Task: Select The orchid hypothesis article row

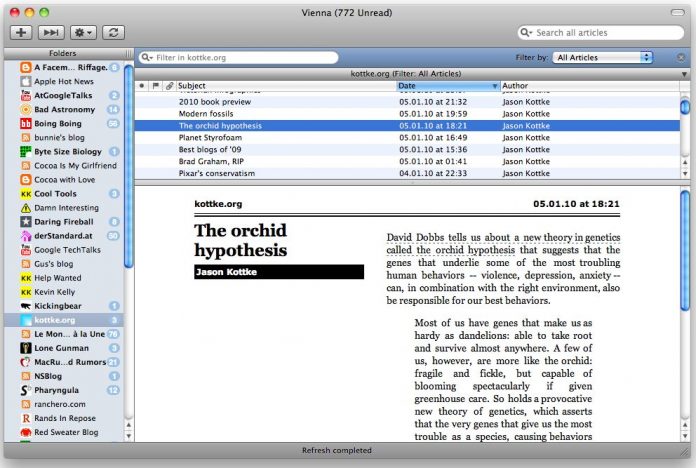Action: click(407, 126)
